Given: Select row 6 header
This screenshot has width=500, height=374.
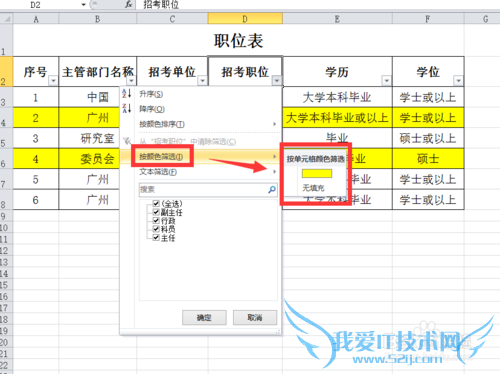Looking at the screenshot, I should [6, 159].
